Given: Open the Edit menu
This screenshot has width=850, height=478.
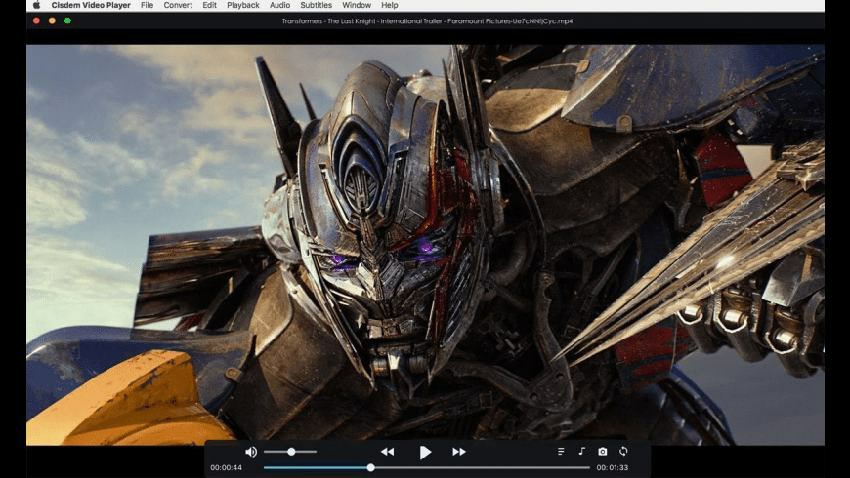Looking at the screenshot, I should pyautogui.click(x=209, y=5).
